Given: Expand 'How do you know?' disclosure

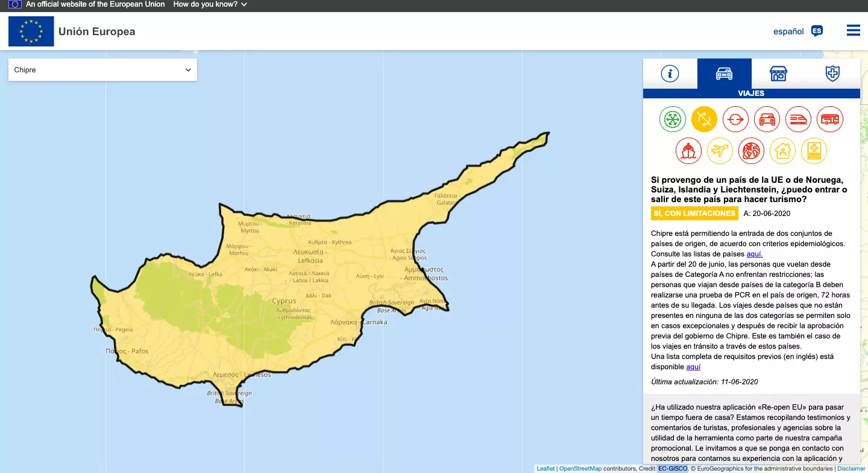Looking at the screenshot, I should pos(210,4).
